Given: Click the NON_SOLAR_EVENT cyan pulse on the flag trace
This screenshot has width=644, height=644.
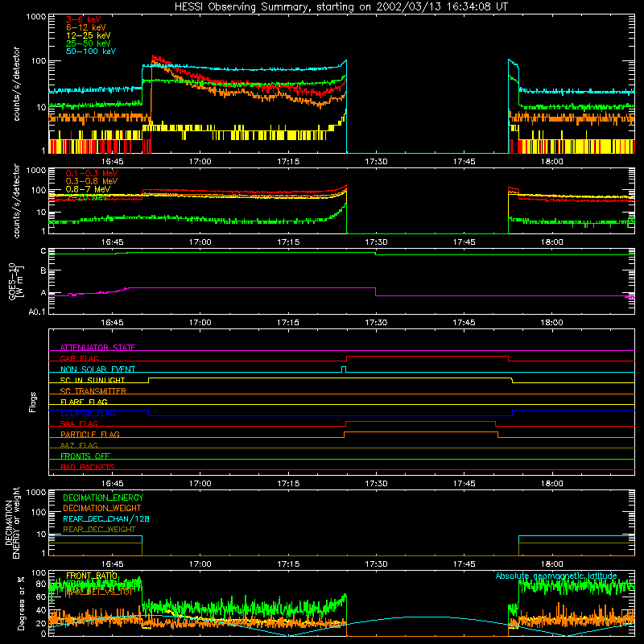Looking at the screenshot, I should (344, 369).
